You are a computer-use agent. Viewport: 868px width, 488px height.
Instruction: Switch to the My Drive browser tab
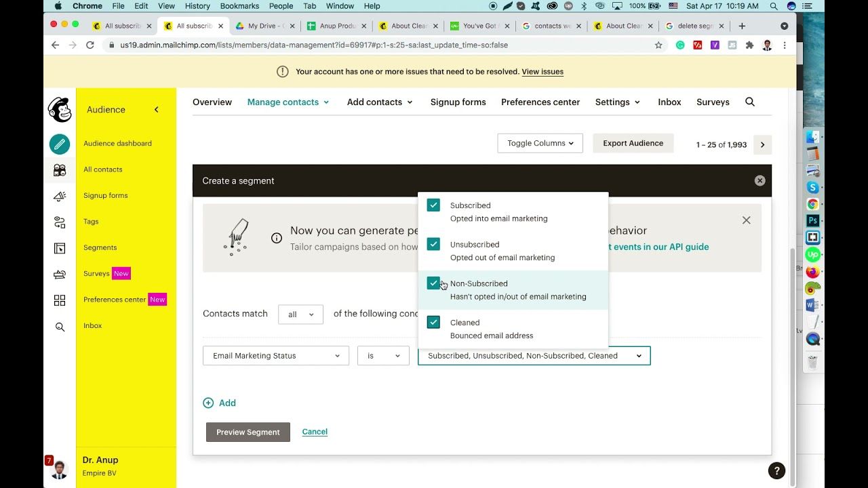(x=265, y=26)
